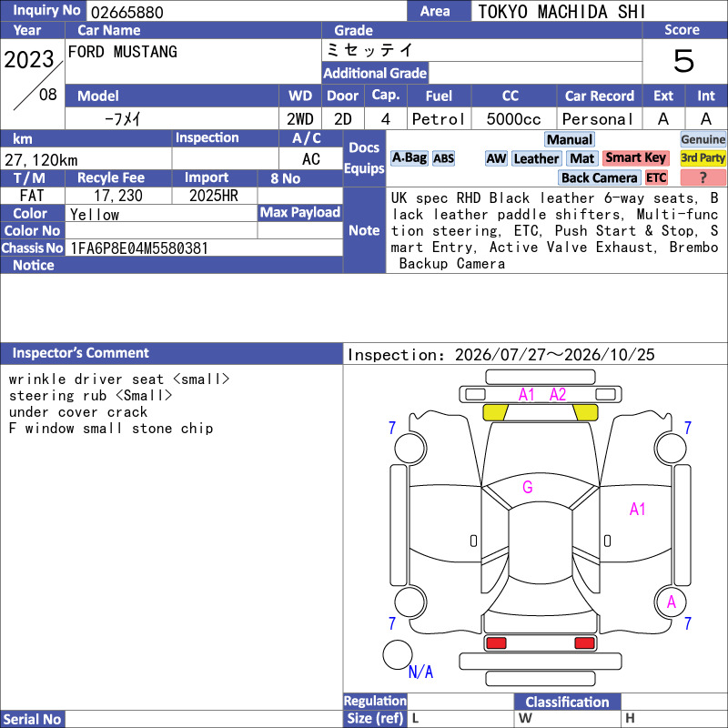Click the A2 mark on front bumper
Viewport: 728px width, 728px height.
click(x=558, y=395)
